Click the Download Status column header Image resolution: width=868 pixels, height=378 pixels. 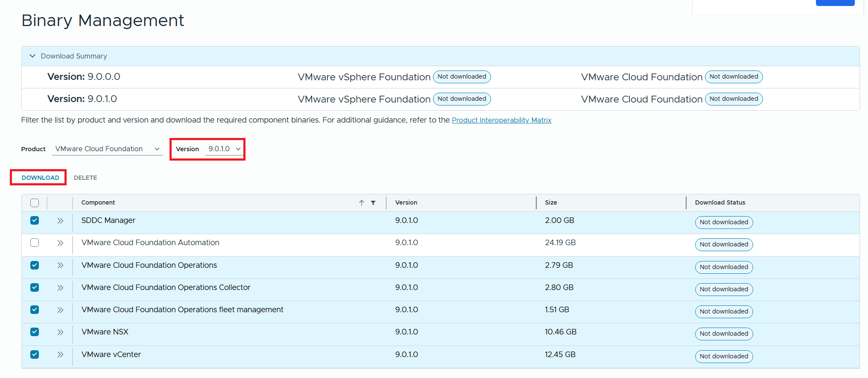coord(720,202)
